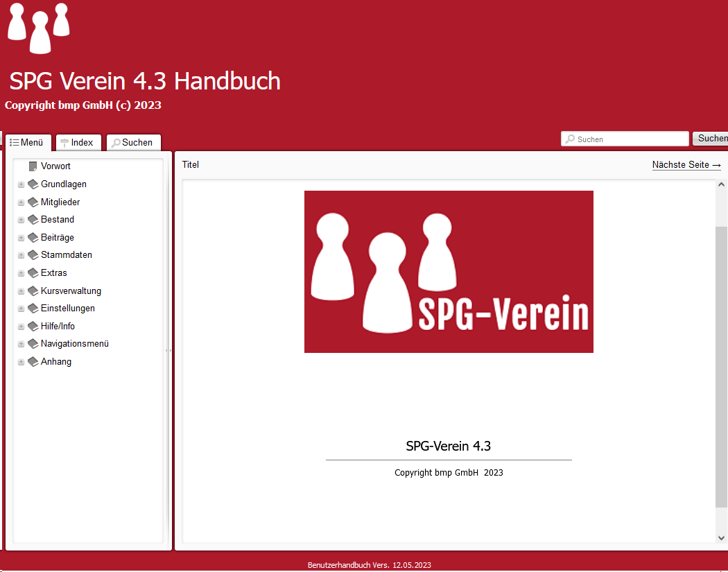Switch to the Index tab
The height and width of the screenshot is (572, 728).
pyautogui.click(x=78, y=143)
